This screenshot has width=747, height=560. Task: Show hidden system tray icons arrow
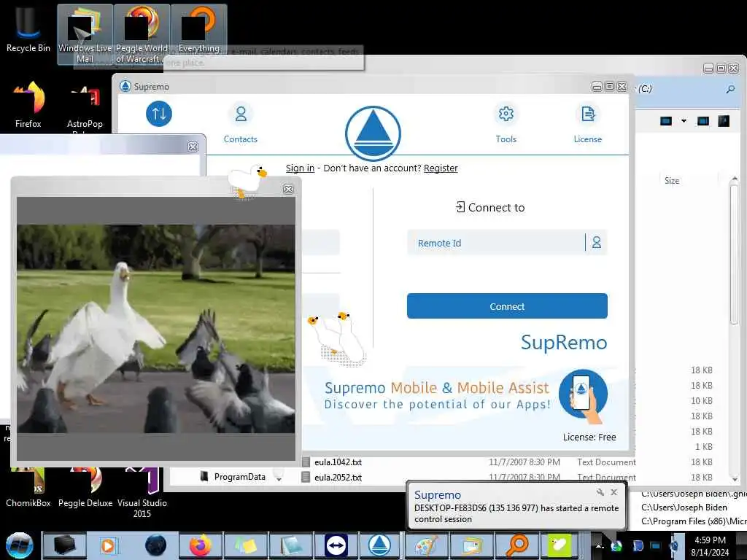pos(600,546)
